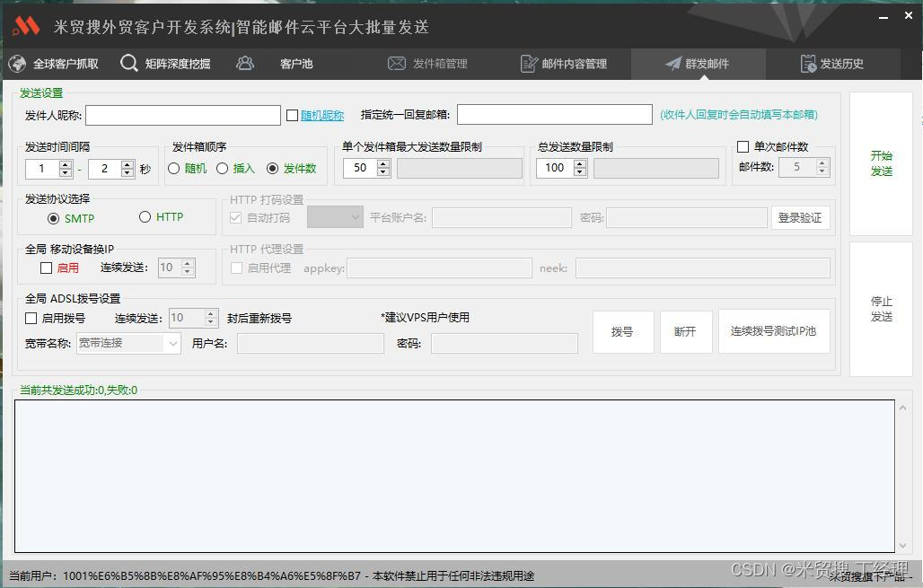This screenshot has width=923, height=588.
Task: Toggle the 启用代理 checkbox
Action: [237, 268]
